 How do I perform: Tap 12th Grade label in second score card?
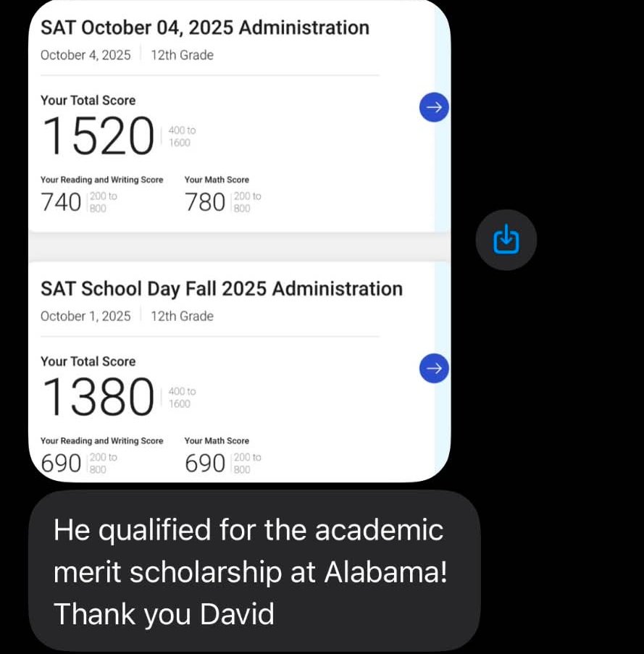click(183, 316)
